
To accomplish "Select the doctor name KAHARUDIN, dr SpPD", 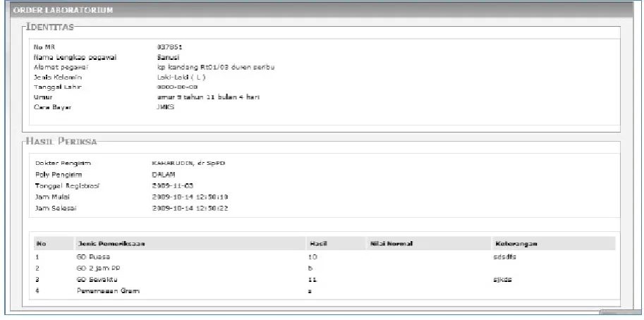I will 188,164.
